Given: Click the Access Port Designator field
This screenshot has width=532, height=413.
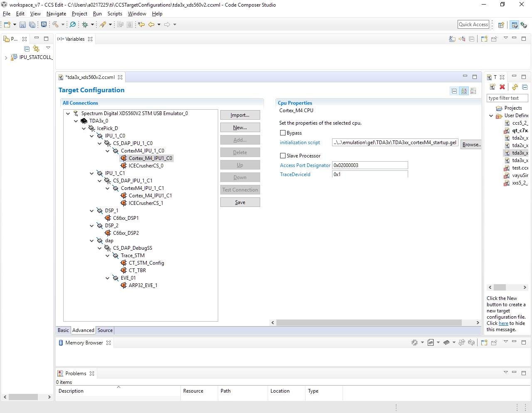Looking at the screenshot, I should tap(370, 165).
